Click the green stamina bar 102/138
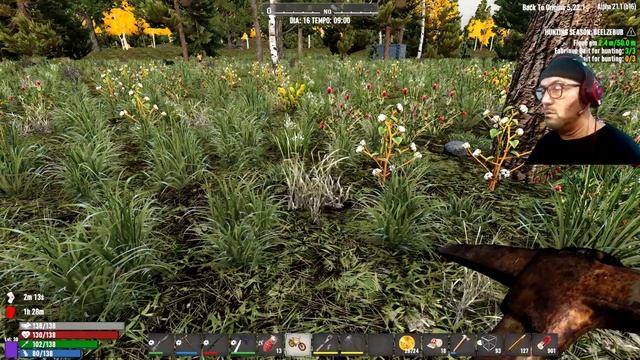640x360 pixels. 59,344
